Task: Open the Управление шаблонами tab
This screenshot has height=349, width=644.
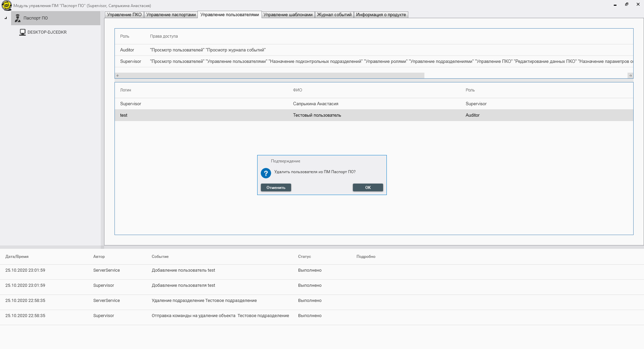Action: [288, 15]
